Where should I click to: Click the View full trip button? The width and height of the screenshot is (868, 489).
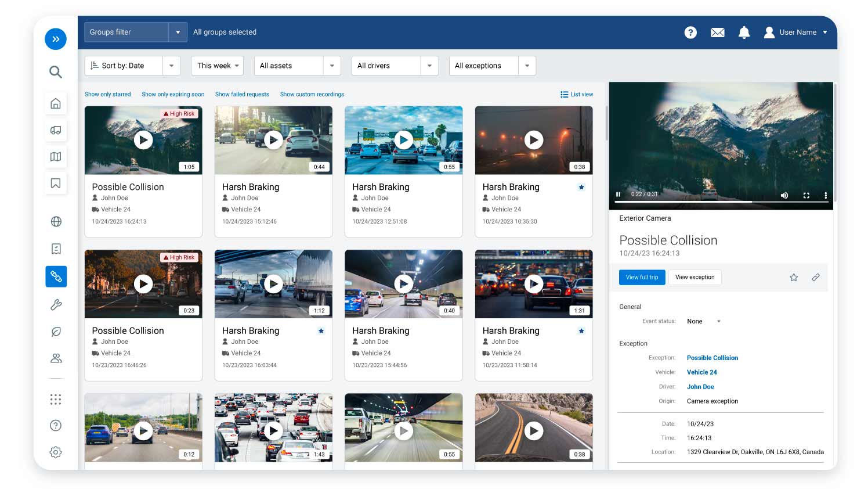642,278
